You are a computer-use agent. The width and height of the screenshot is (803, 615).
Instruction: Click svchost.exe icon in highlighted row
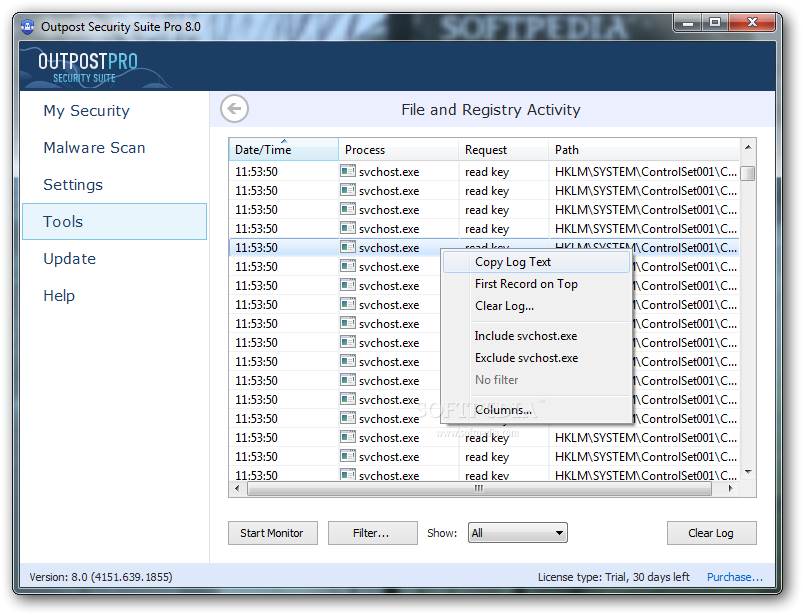(x=348, y=247)
